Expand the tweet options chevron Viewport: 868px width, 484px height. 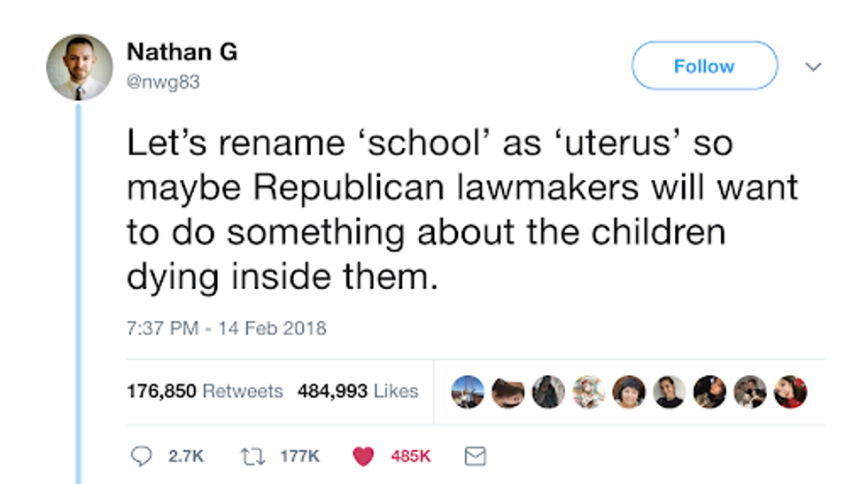pos(813,67)
